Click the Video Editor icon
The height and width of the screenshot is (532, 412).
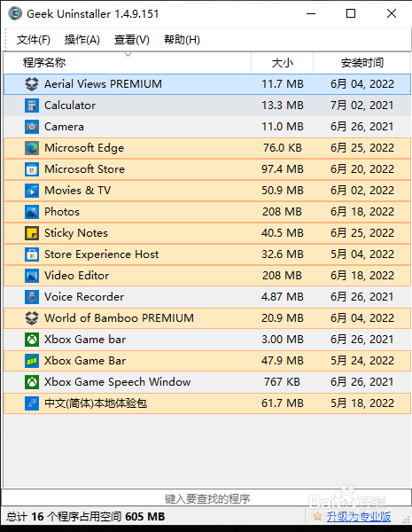click(x=32, y=276)
